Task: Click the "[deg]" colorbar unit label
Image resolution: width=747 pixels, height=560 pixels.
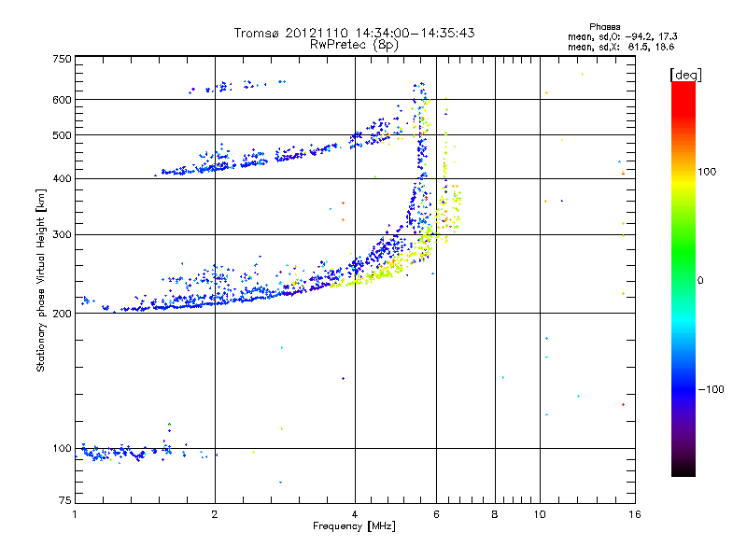Action: pos(685,76)
